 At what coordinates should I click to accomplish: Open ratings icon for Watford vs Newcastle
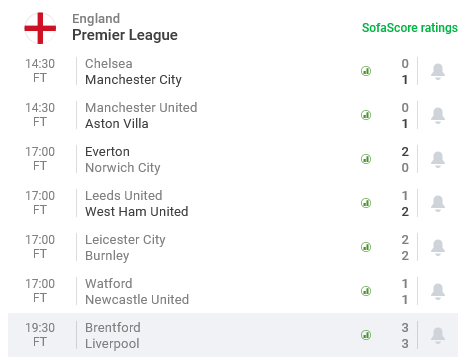click(366, 291)
